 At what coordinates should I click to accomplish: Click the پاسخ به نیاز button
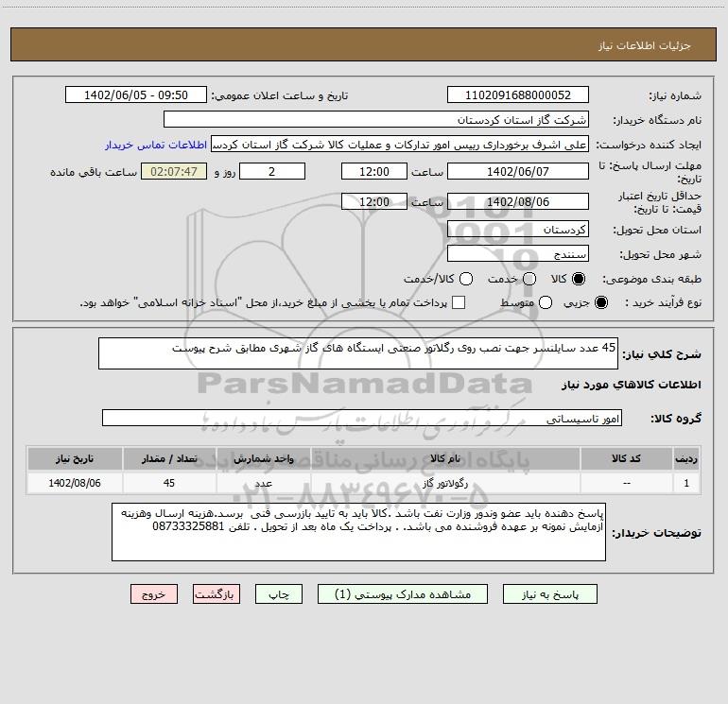click(549, 594)
